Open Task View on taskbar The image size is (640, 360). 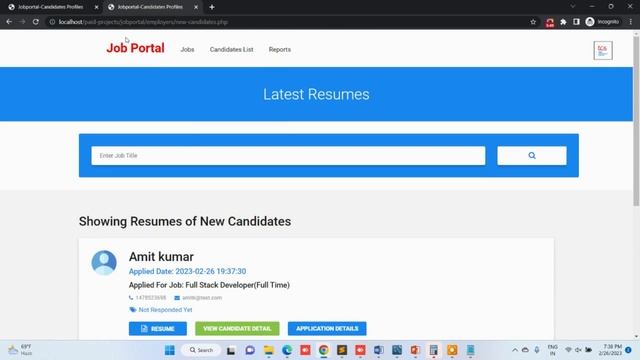231,350
